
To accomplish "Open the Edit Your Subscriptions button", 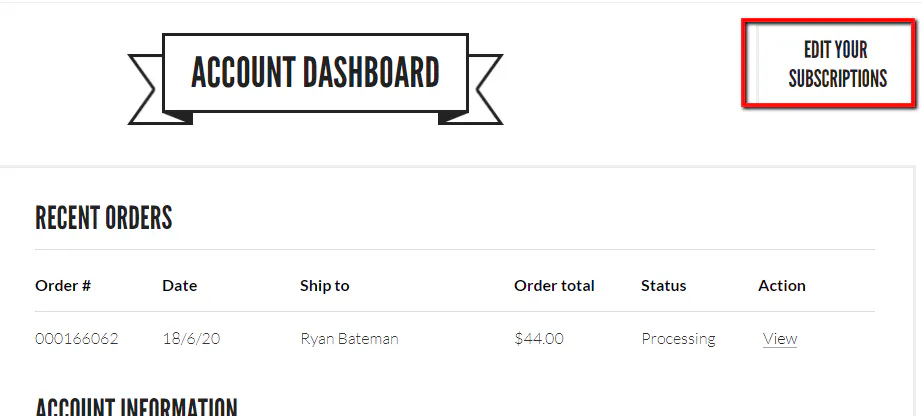I will tap(836, 64).
